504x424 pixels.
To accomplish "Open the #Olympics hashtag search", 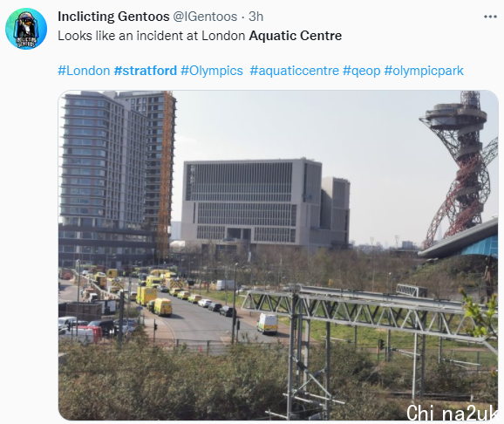I will (212, 71).
